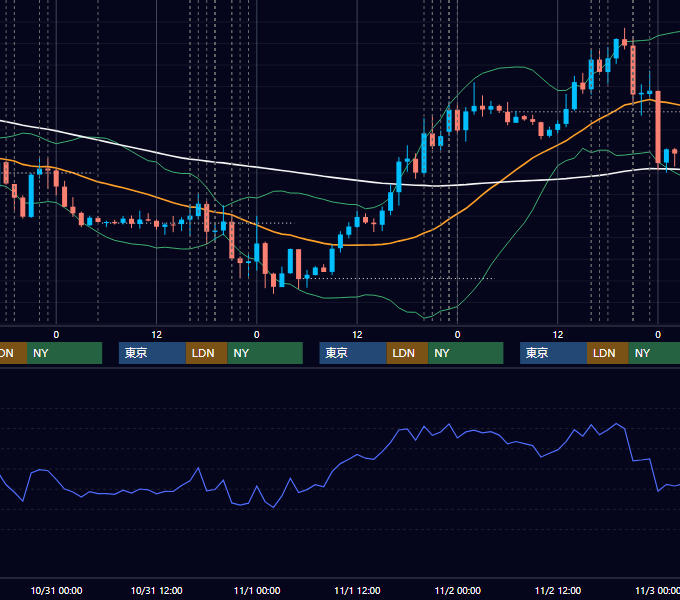680x600 pixels.
Task: Click the 東京 session block beside 11/2 hour 12
Action: coord(554,353)
